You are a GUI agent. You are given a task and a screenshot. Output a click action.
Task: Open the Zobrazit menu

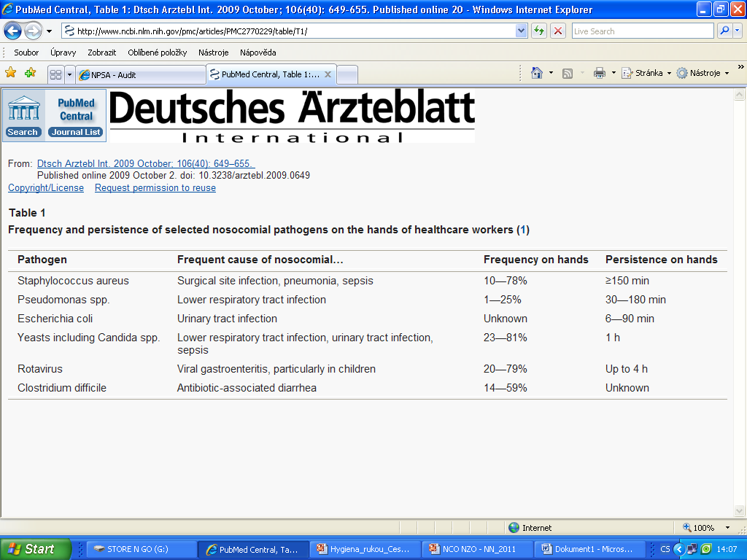101,52
